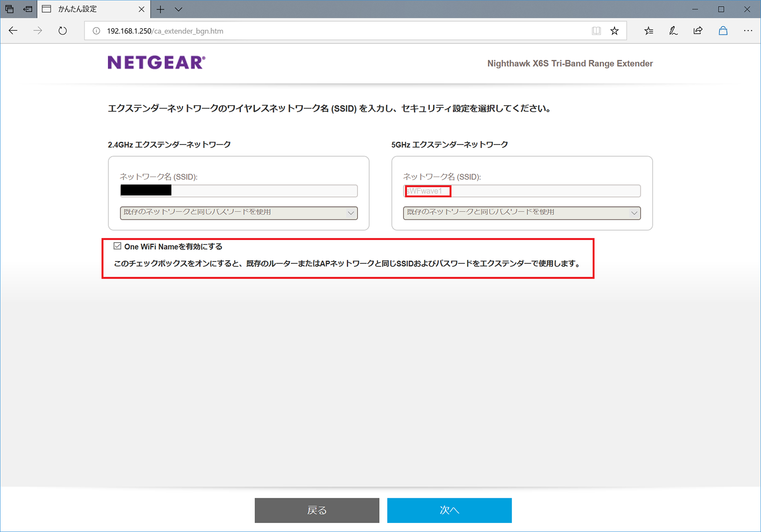The width and height of the screenshot is (761, 532).
Task: Open the browser settings ellipsis menu
Action: coord(748,31)
